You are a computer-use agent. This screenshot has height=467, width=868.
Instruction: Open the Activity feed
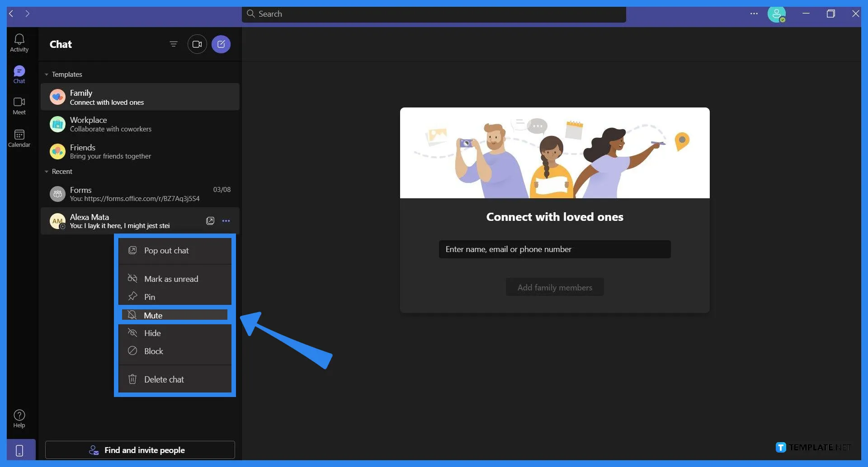19,42
